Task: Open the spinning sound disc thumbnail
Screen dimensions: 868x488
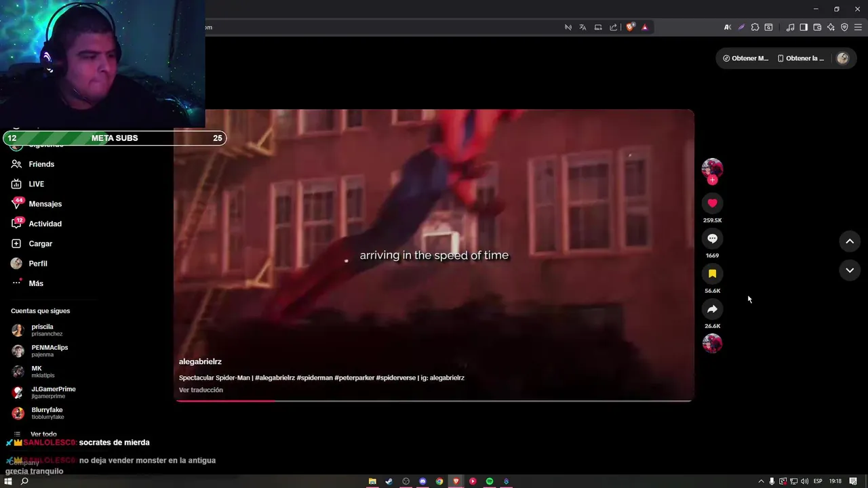Action: click(712, 344)
